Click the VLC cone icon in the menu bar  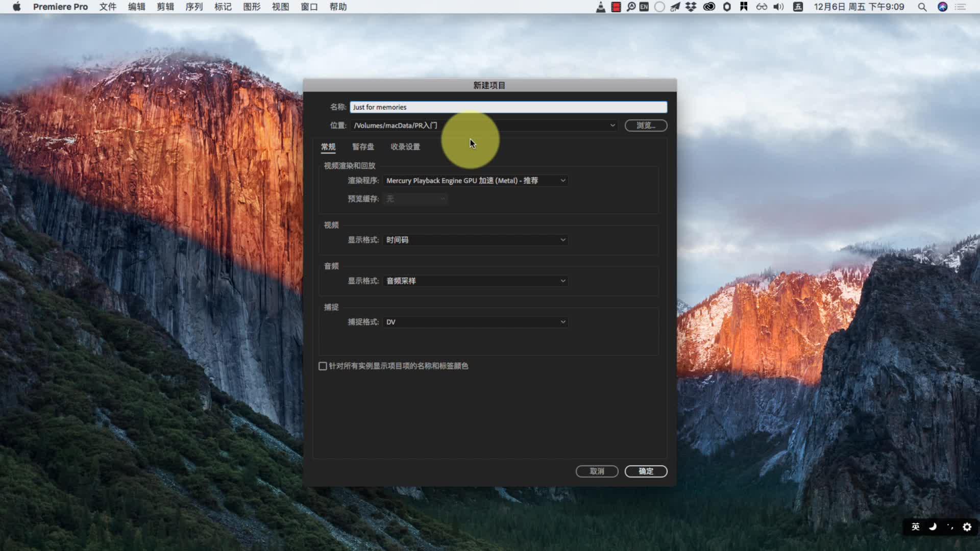tap(601, 7)
